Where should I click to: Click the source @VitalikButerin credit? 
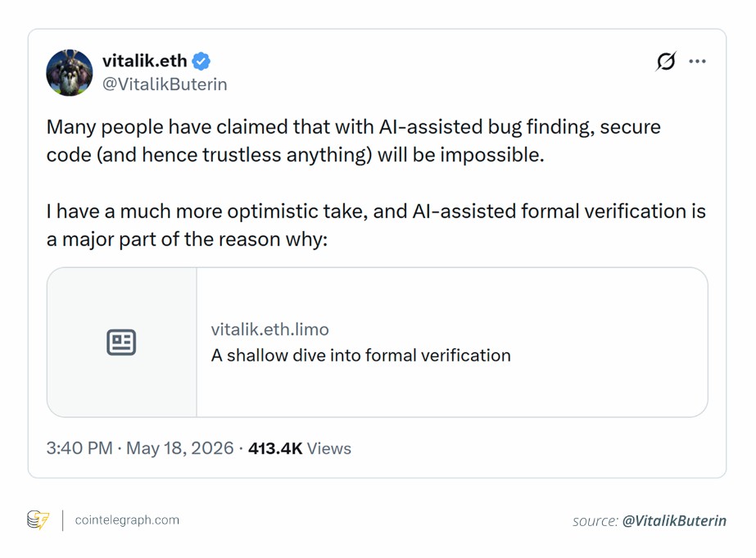[x=674, y=521]
